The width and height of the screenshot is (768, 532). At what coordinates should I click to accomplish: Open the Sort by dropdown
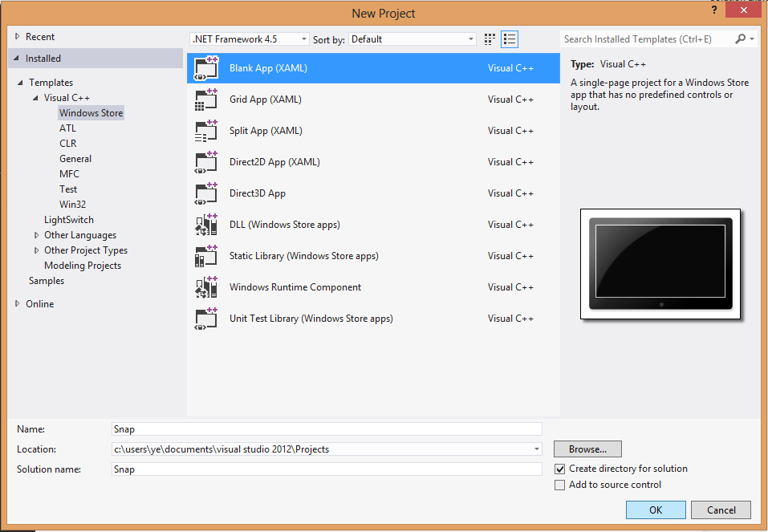pyautogui.click(x=413, y=39)
